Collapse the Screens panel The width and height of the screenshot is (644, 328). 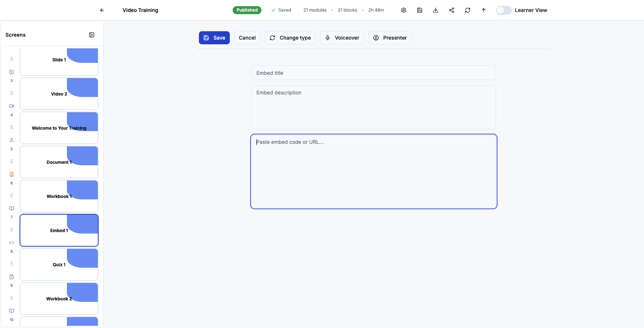[92, 35]
